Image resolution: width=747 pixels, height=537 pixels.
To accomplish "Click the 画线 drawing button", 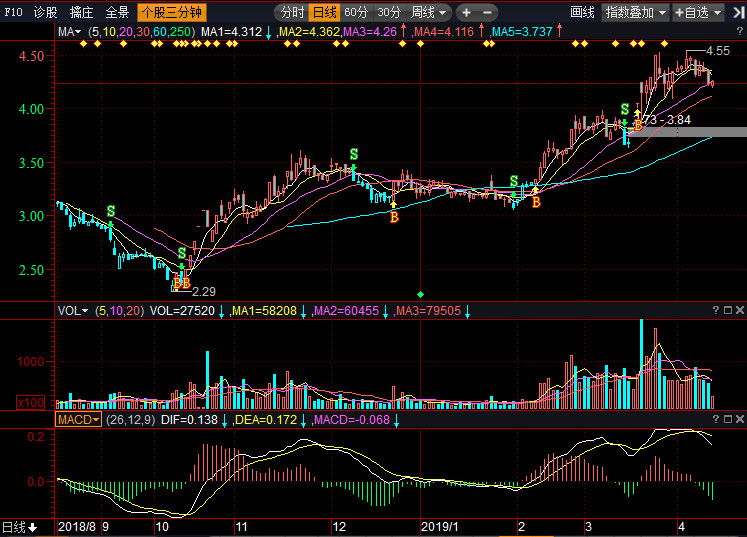I will [582, 13].
